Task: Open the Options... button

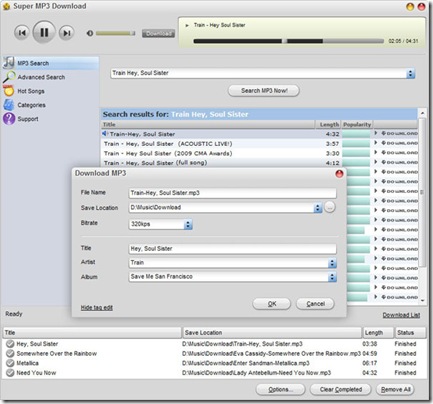Action: click(280, 389)
